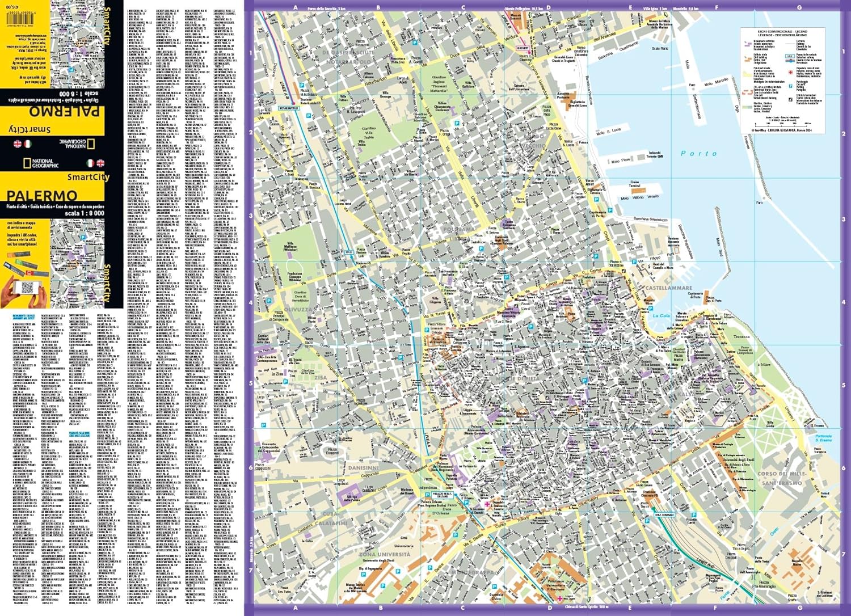The height and width of the screenshot is (616, 851).
Task: Click the upright PALERMO cover title
Action: tap(42, 196)
